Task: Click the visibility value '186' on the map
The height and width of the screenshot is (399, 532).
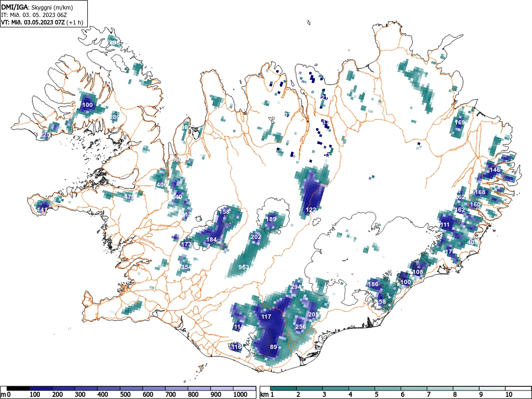Action: click(x=373, y=284)
